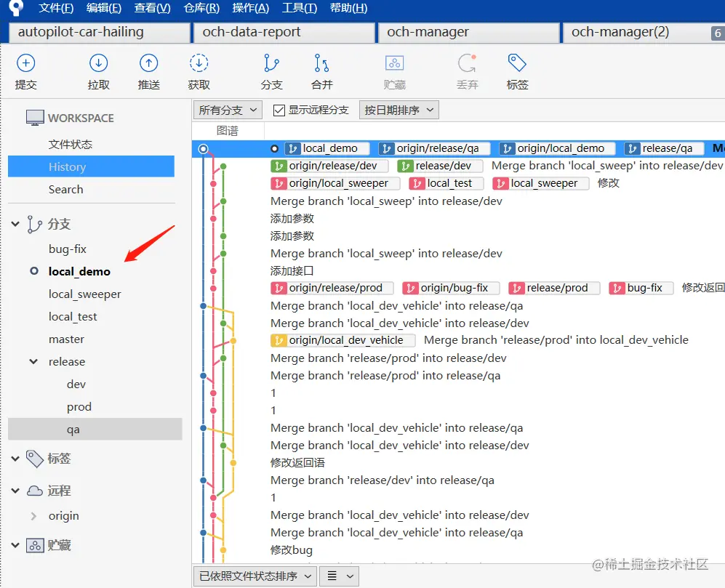Click the origin/local_dev_vehicle yellow branch label
Screen dimensions: 725x588
tap(343, 341)
